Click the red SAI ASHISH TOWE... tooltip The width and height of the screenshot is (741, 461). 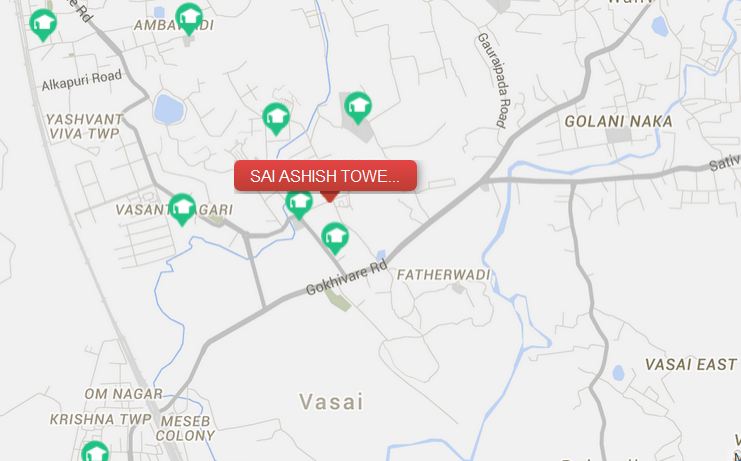tap(326, 176)
